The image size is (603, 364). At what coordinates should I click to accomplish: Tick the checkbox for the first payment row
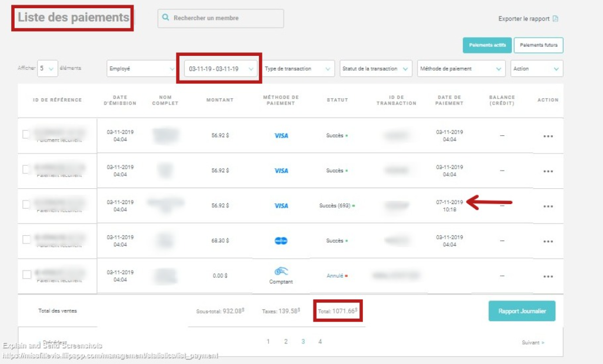click(x=26, y=135)
